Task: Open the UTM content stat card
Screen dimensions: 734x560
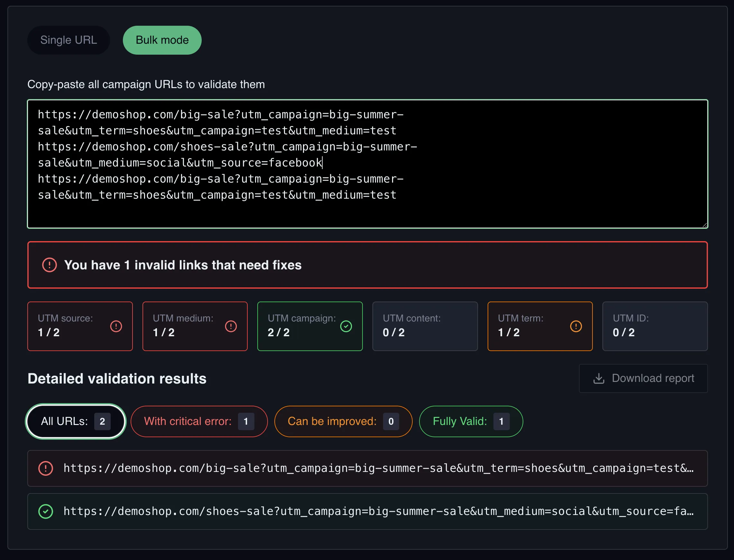Action: [425, 326]
